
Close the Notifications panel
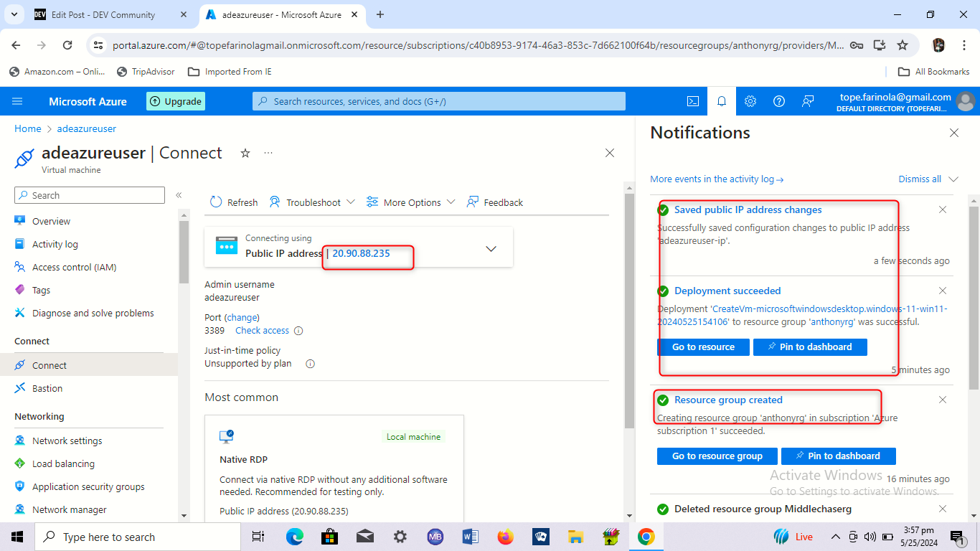click(954, 133)
